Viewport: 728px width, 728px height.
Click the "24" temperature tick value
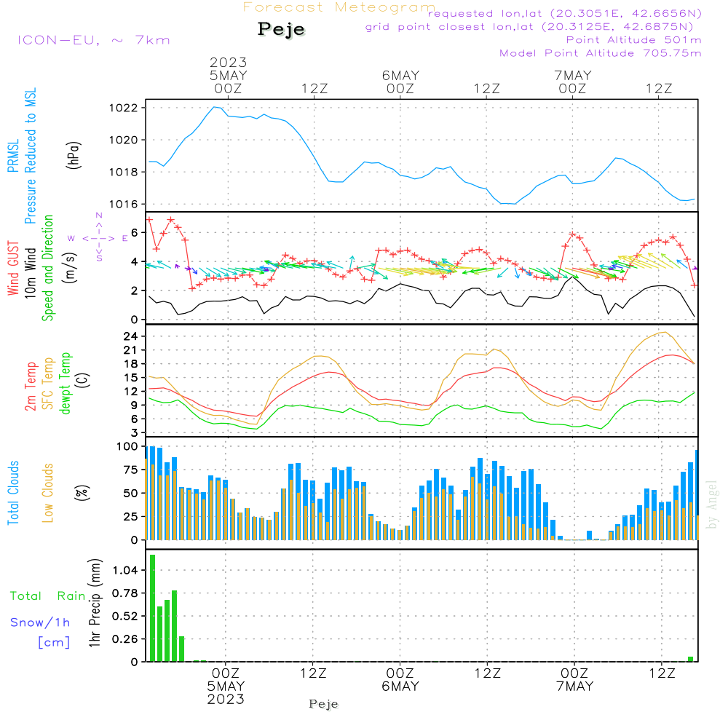pos(131,336)
